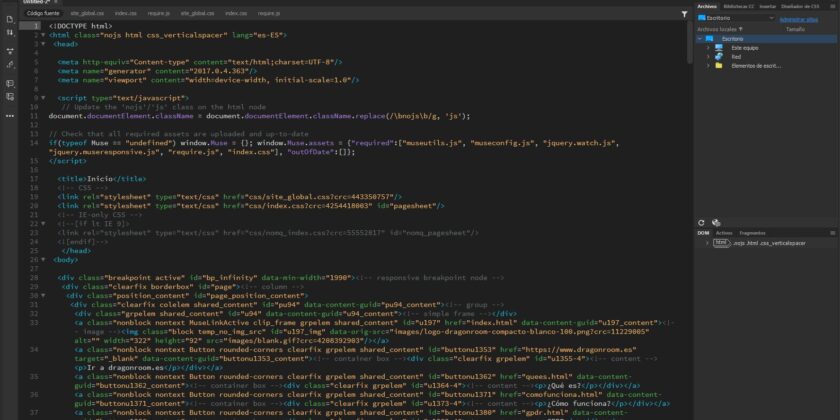Click the expand/collapse code icon in left toolbar

point(10,51)
